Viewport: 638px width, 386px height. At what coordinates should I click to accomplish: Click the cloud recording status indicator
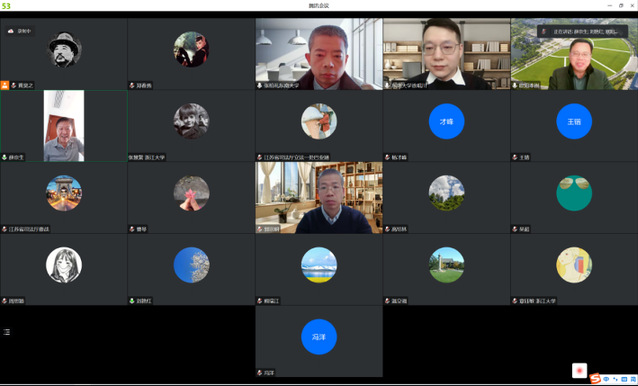point(20,31)
